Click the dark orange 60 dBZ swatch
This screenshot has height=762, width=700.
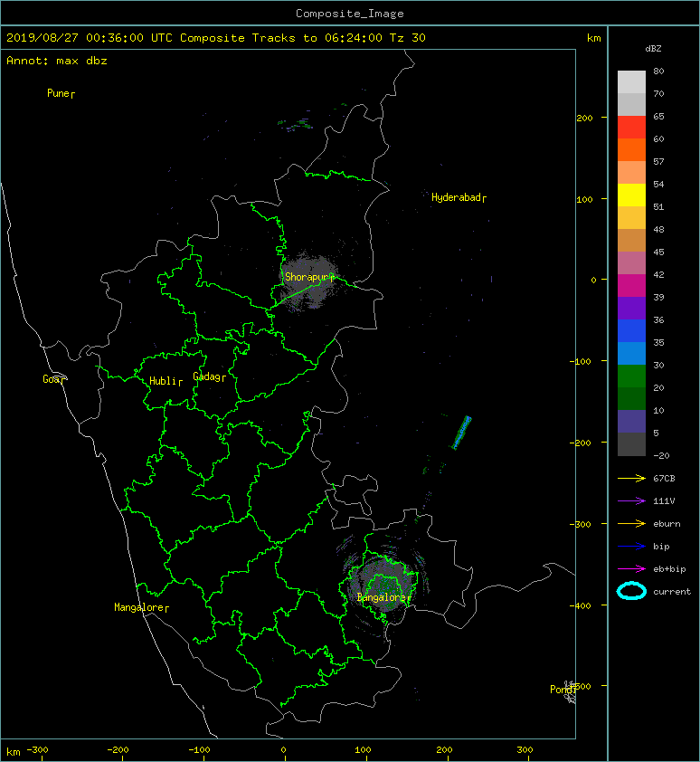(x=631, y=149)
